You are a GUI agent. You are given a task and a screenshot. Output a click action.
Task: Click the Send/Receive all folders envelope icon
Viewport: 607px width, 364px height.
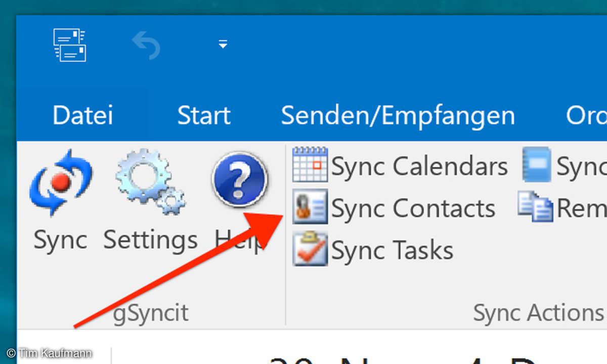tap(70, 45)
